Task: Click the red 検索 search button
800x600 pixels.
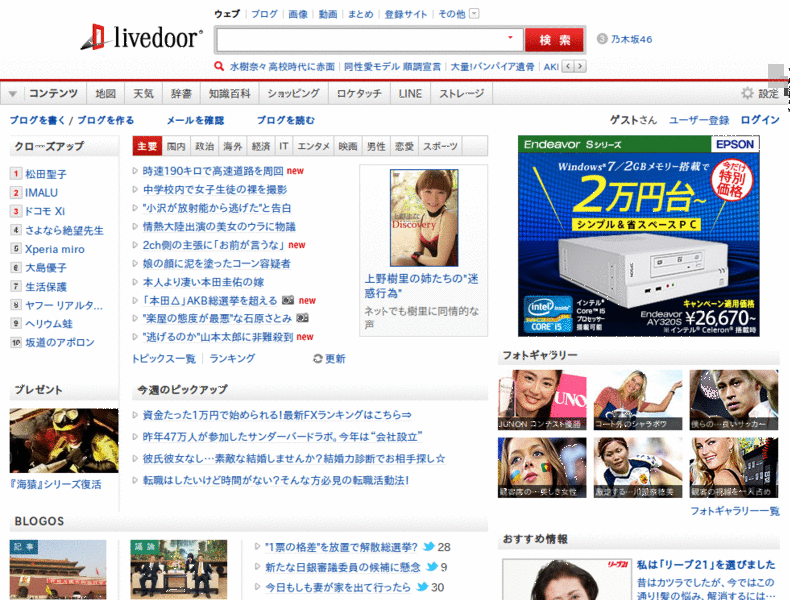Action: pyautogui.click(x=554, y=40)
